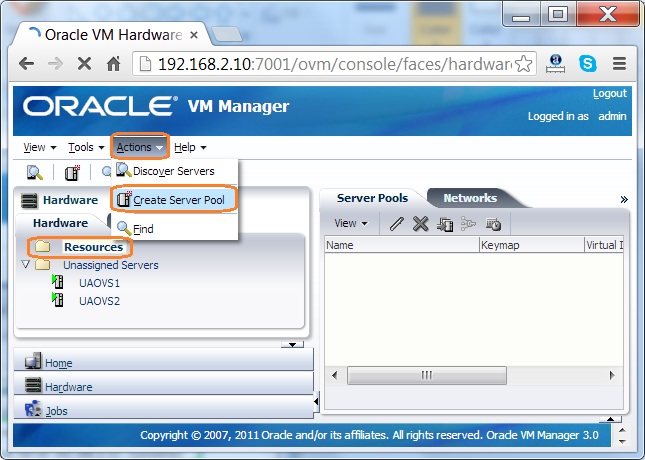Viewport: 645px width, 460px height.
Task: Click the up arrow collapse handle below table
Action: [610, 419]
